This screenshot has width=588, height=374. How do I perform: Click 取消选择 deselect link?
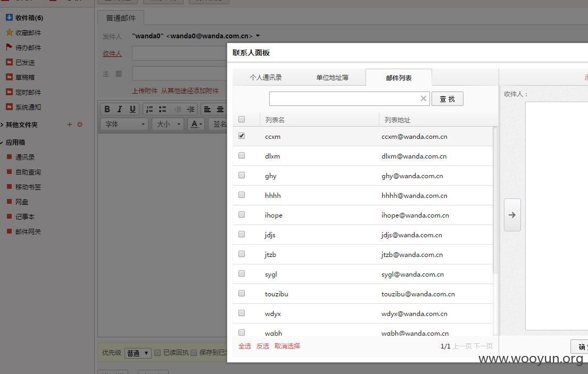pyautogui.click(x=287, y=346)
